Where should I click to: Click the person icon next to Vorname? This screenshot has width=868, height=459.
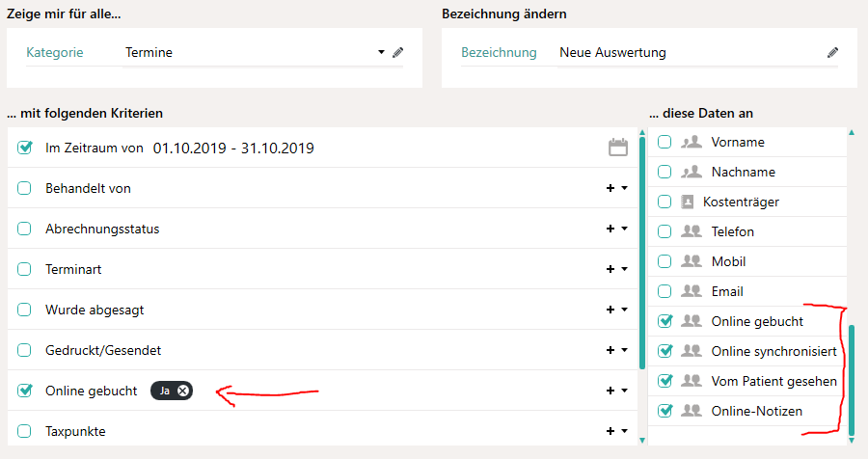(692, 142)
